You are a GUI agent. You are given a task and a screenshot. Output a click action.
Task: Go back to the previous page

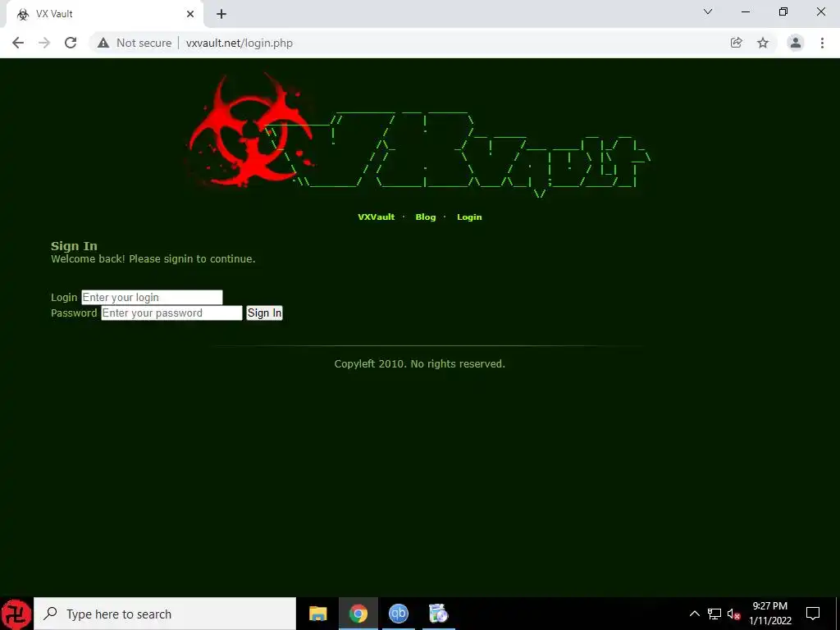(18, 43)
